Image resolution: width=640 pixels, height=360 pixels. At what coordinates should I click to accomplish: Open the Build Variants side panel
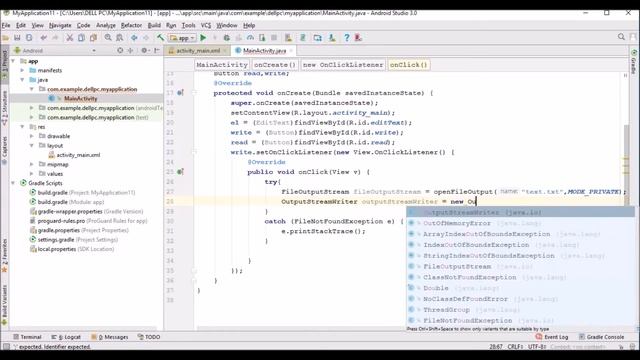tap(4, 305)
